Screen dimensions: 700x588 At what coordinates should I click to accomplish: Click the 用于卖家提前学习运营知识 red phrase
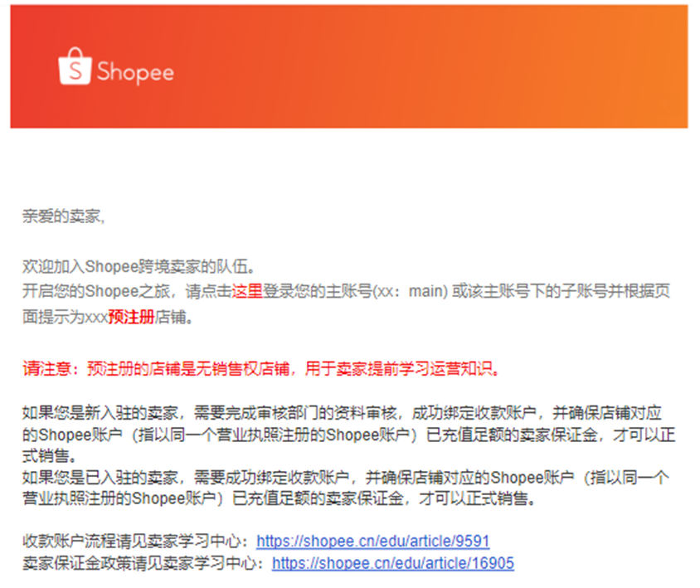click(402, 369)
